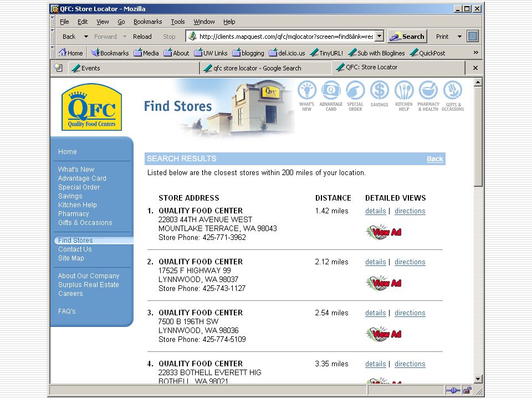532x399 pixels.
Task: Open the Pharmacy & Health icon
Action: click(428, 96)
